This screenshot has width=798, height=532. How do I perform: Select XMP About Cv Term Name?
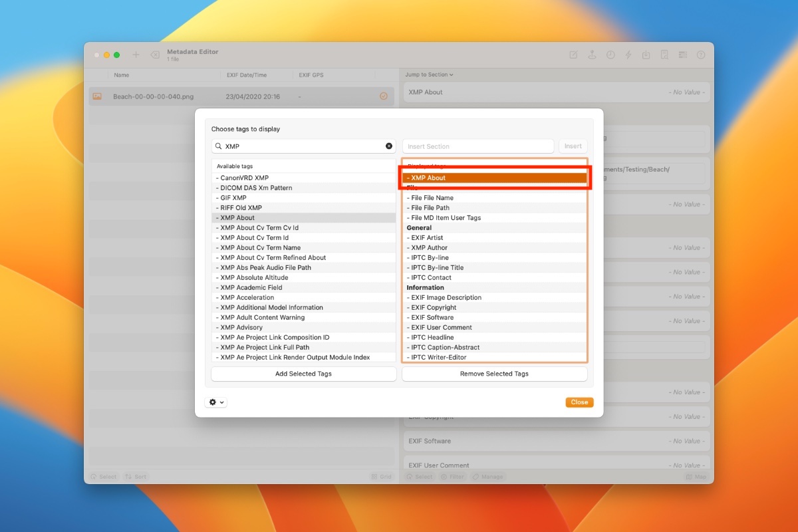pyautogui.click(x=303, y=247)
